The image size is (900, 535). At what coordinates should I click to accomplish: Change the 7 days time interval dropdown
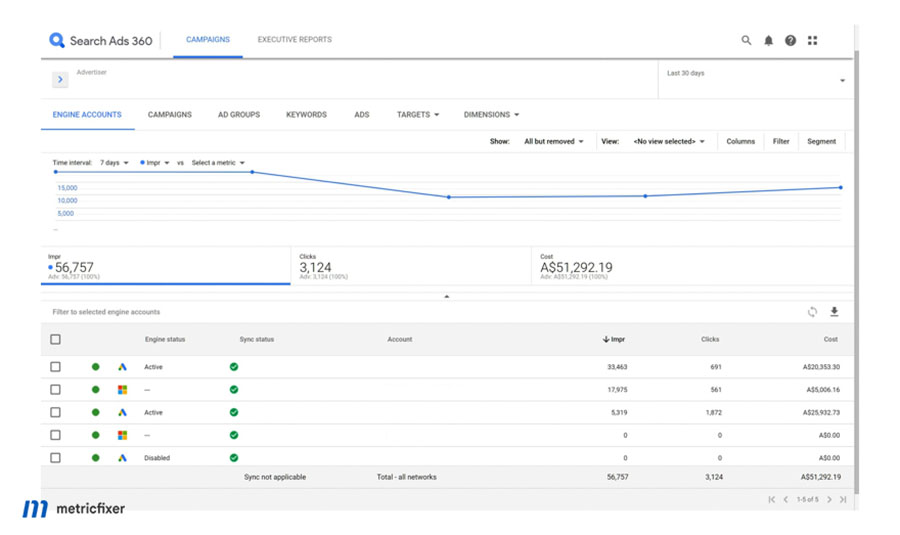click(x=114, y=163)
